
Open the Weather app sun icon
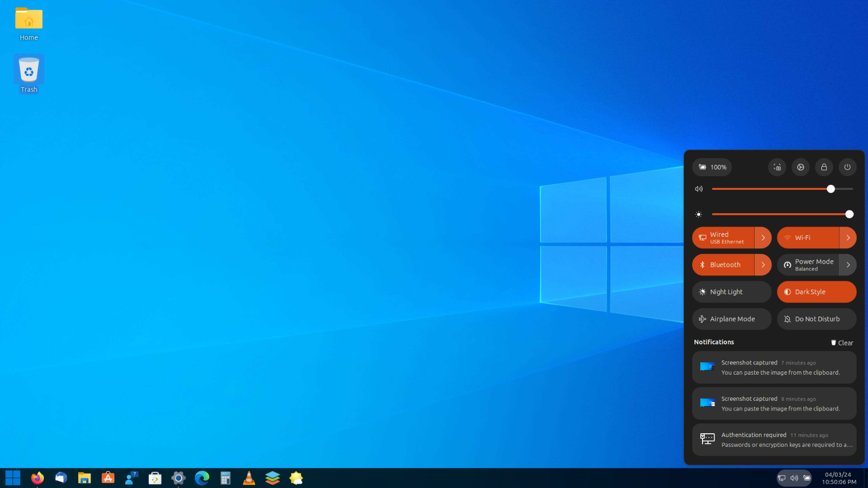point(296,478)
